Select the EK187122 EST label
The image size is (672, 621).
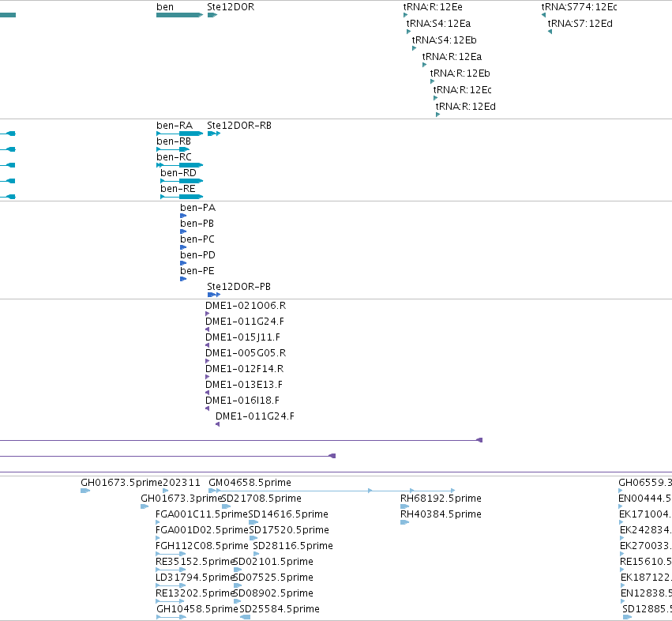[x=646, y=578]
